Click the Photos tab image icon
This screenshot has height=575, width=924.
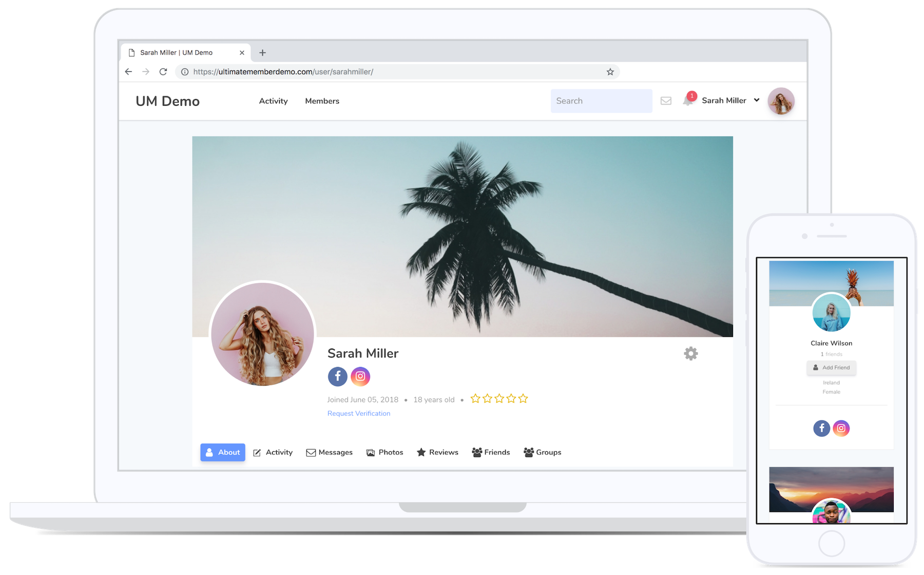coord(370,452)
